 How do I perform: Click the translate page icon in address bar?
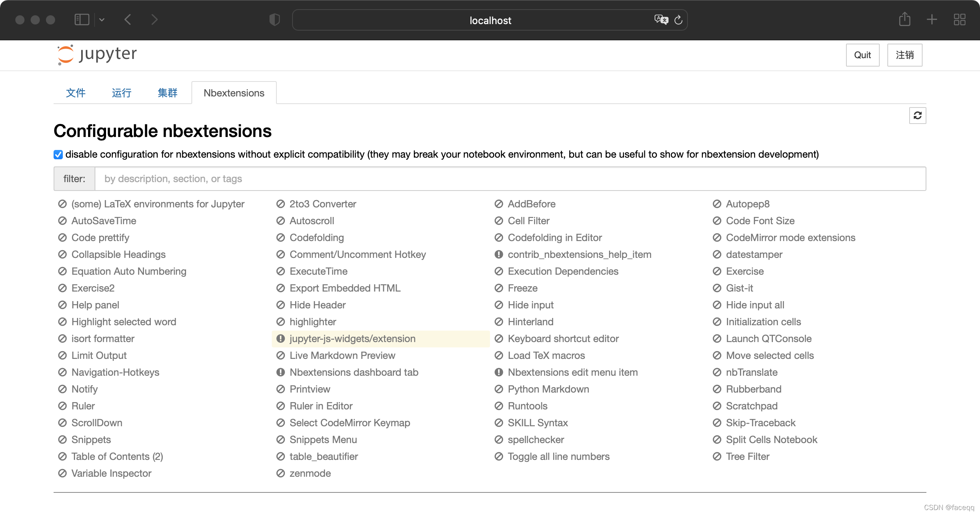point(661,20)
